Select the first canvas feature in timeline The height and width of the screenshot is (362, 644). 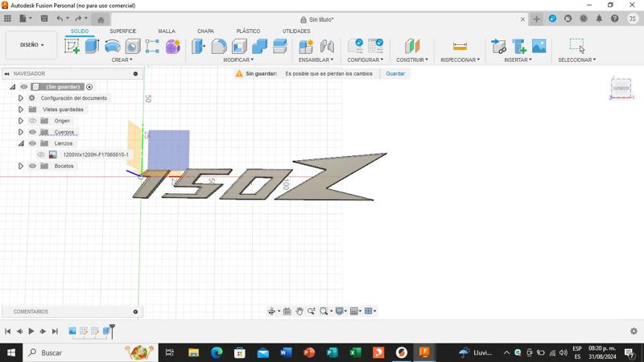(x=72, y=331)
